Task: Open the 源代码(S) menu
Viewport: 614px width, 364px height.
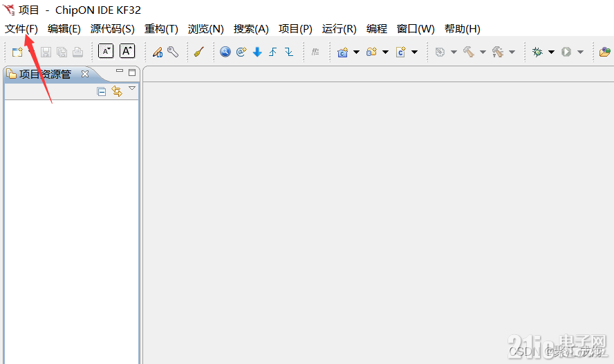Action: pyautogui.click(x=113, y=29)
